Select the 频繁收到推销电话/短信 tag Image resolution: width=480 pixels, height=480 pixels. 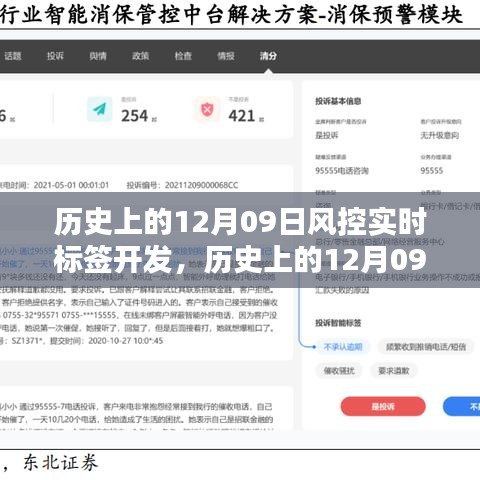pyautogui.click(x=426, y=347)
